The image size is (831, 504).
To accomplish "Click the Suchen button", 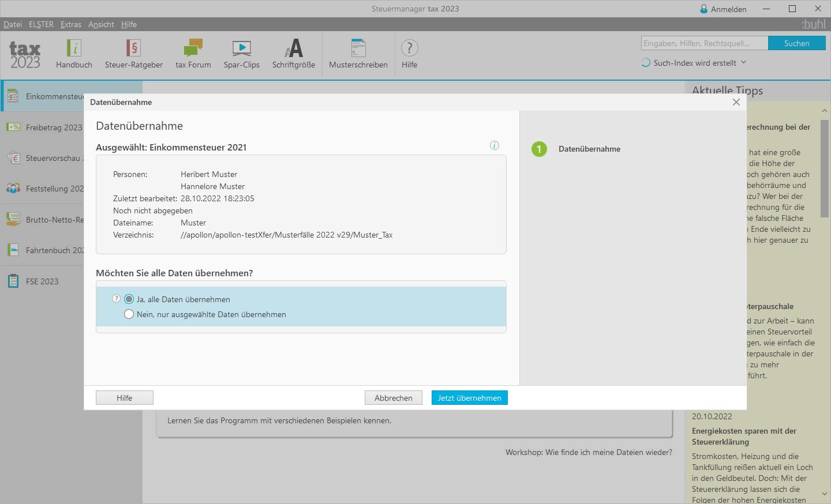I will click(x=797, y=43).
